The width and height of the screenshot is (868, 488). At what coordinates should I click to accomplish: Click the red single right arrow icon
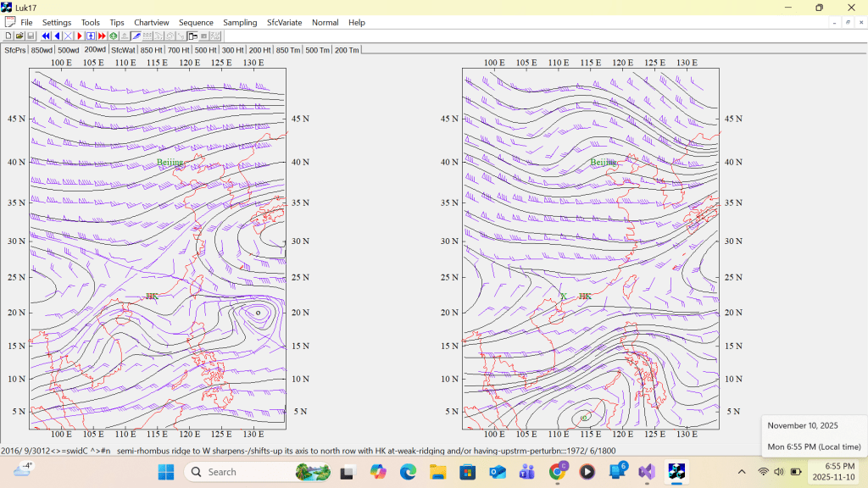coord(80,36)
